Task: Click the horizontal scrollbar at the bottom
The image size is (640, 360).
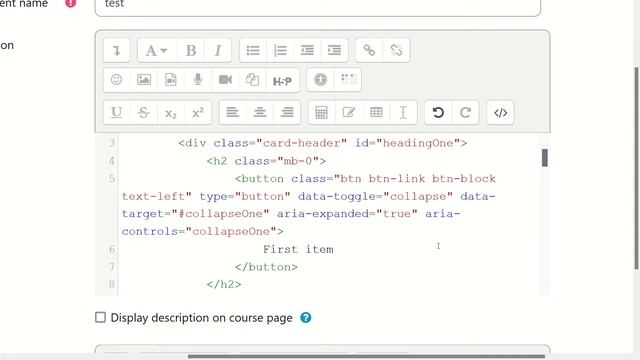Action: point(366,357)
